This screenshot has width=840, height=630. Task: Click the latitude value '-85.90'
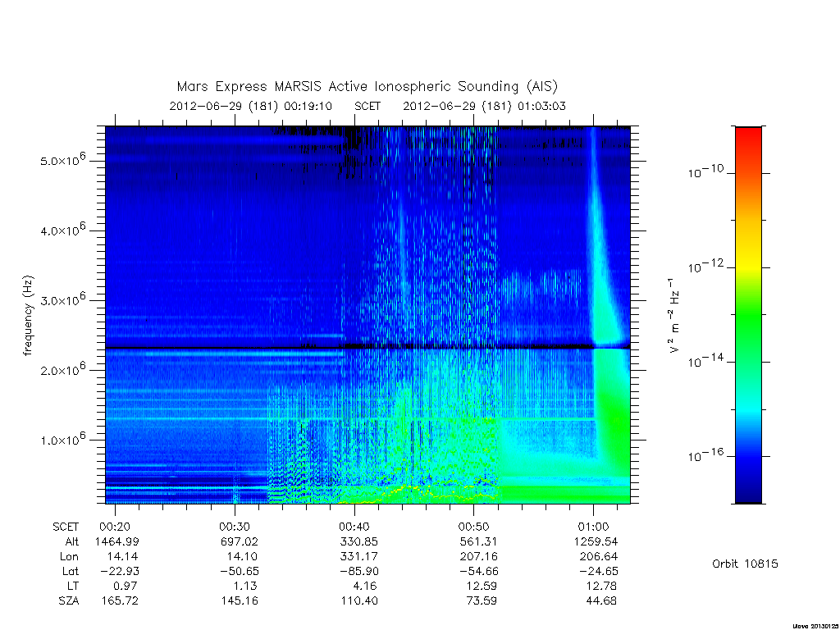pyautogui.click(x=359, y=571)
